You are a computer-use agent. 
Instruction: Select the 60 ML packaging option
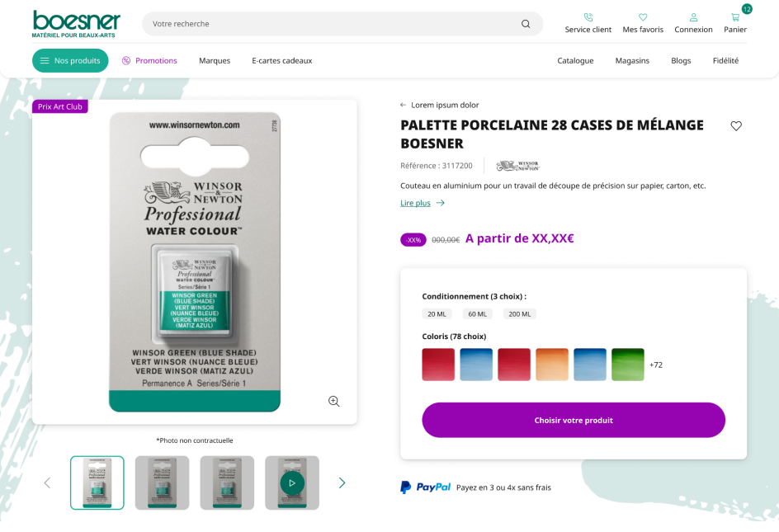(477, 314)
